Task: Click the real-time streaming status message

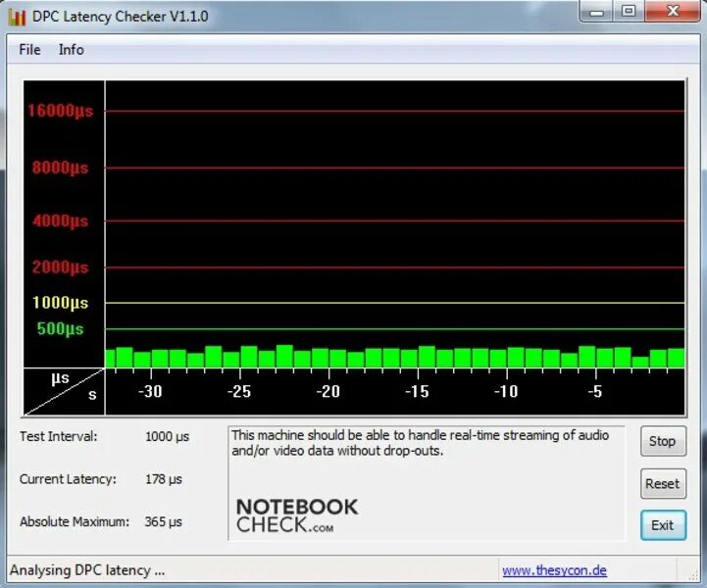Action: click(x=421, y=443)
